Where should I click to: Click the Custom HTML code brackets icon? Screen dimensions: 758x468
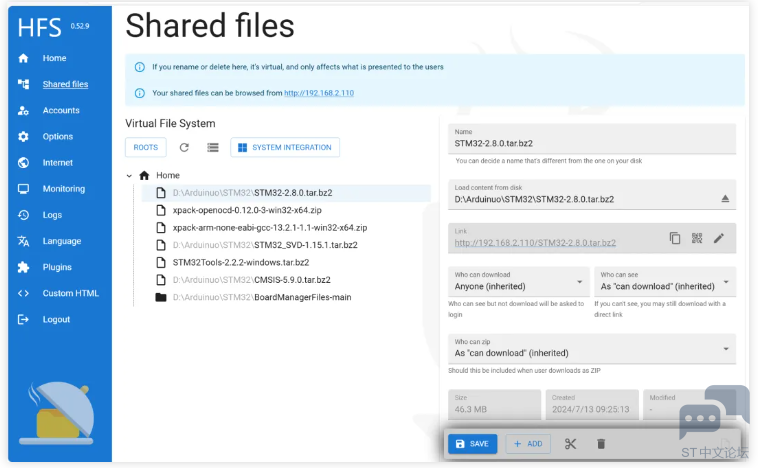click(23, 293)
